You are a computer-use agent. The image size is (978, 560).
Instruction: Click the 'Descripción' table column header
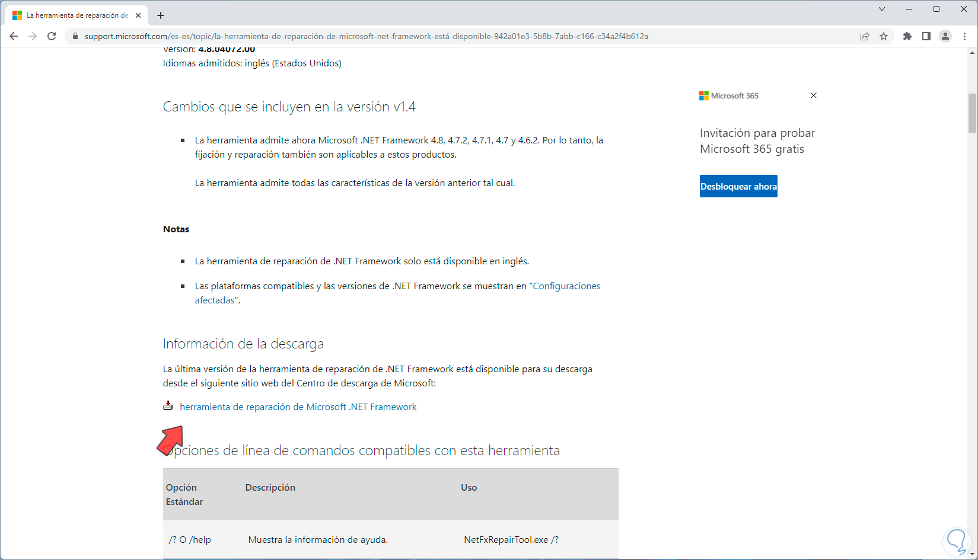(x=270, y=488)
